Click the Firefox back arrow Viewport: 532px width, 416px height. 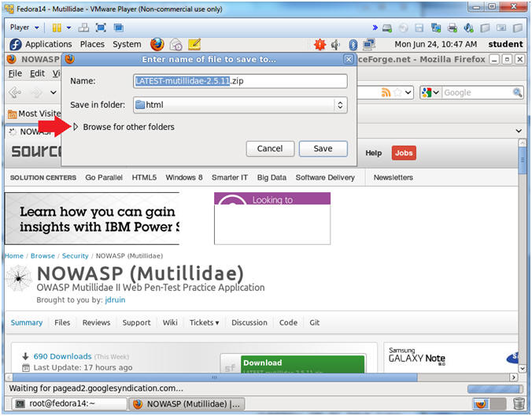click(15, 92)
